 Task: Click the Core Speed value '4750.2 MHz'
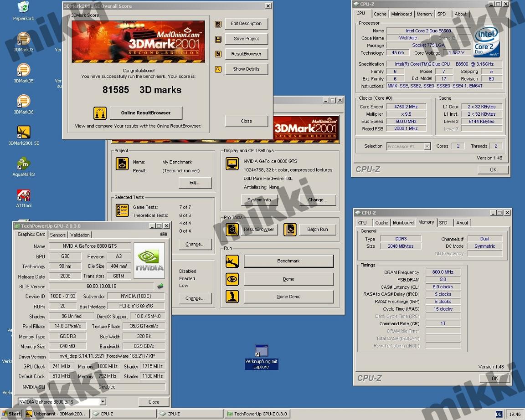click(x=406, y=107)
